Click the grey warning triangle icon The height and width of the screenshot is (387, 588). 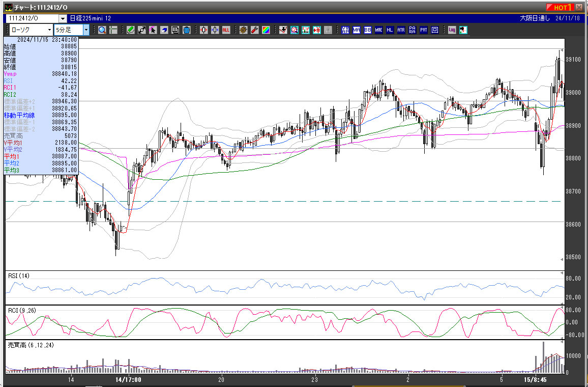(328, 30)
